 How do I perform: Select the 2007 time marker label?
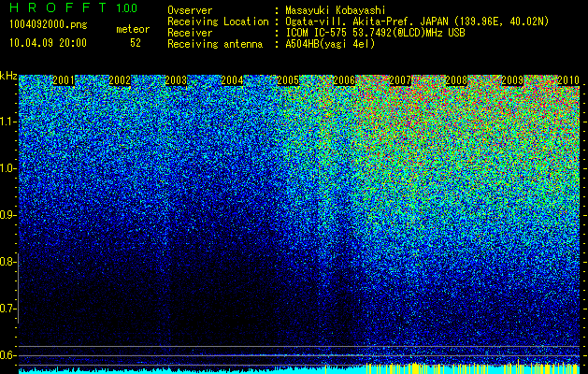pos(400,80)
